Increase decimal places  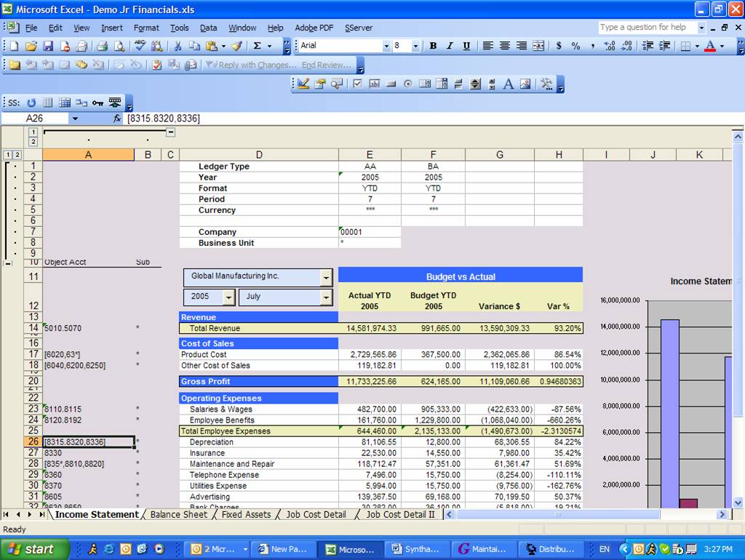point(610,46)
